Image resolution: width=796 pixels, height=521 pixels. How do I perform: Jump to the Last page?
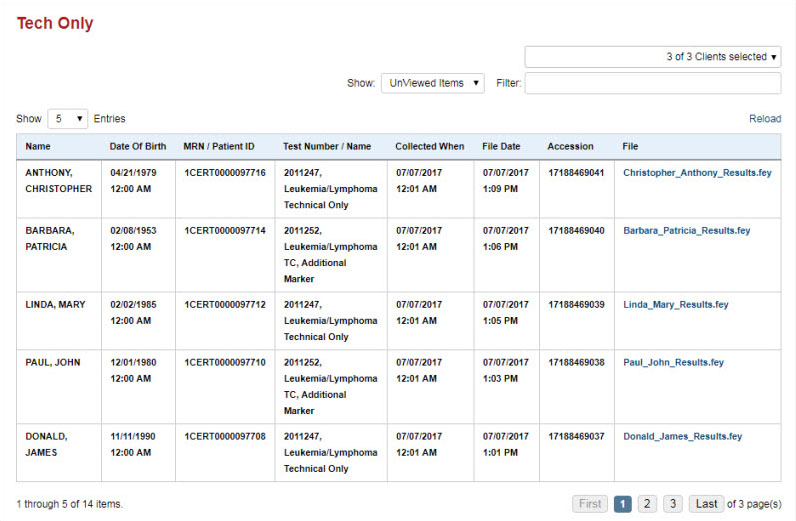[706, 504]
